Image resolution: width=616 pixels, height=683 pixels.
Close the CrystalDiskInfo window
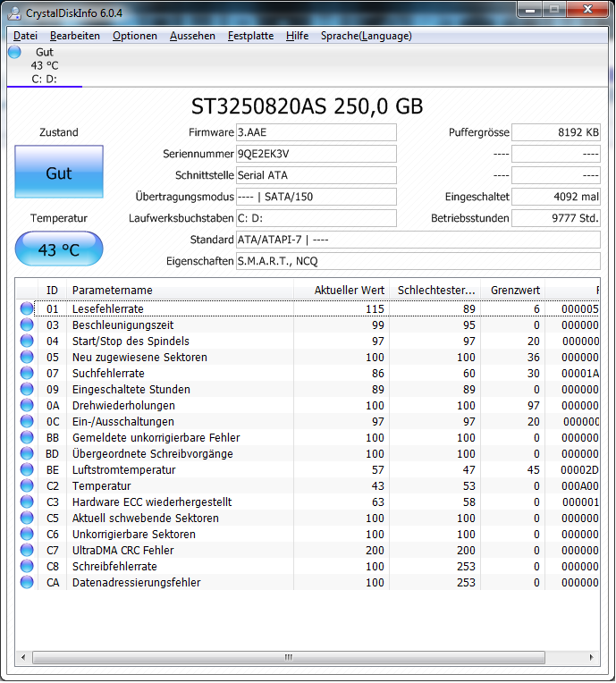click(587, 9)
